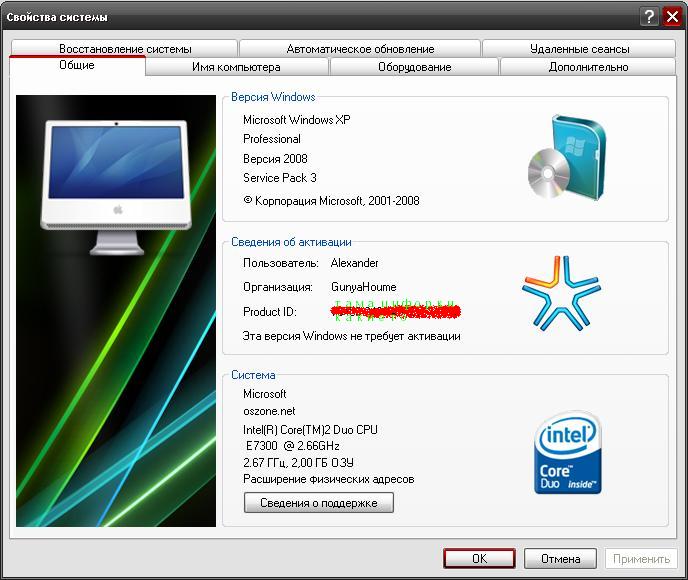This screenshot has width=688, height=580.
Task: Click the user name Alexander
Action: 354,263
